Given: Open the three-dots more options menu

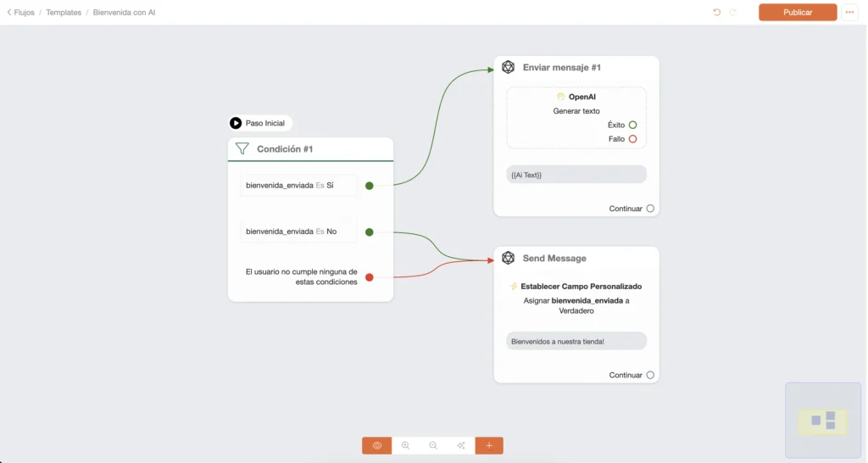Looking at the screenshot, I should [x=849, y=12].
